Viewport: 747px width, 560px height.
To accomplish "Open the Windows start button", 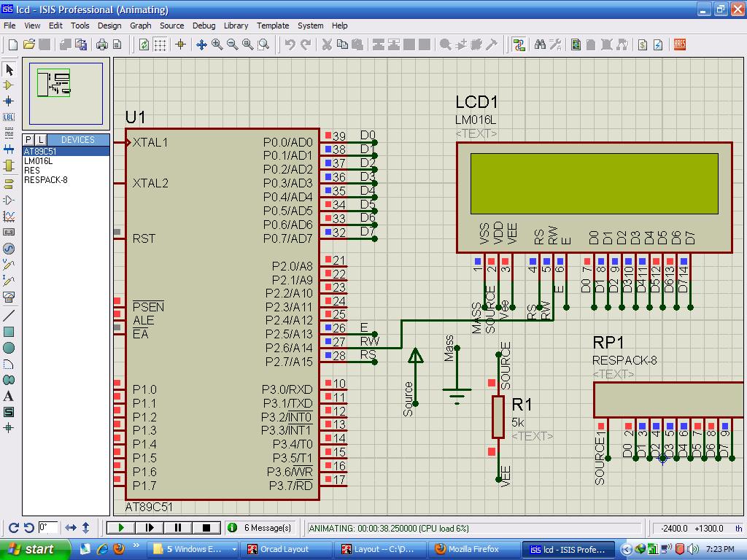I will coord(35,550).
